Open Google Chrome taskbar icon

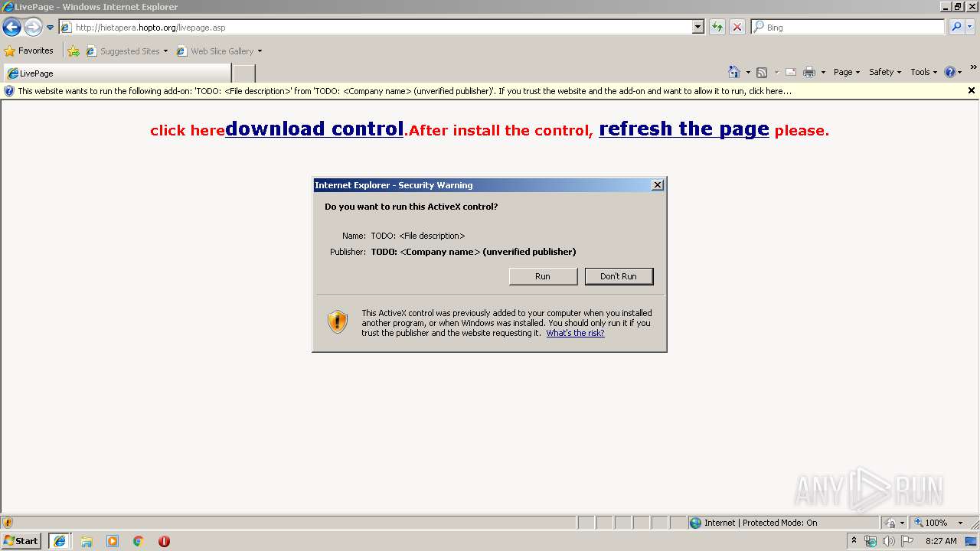click(x=139, y=541)
